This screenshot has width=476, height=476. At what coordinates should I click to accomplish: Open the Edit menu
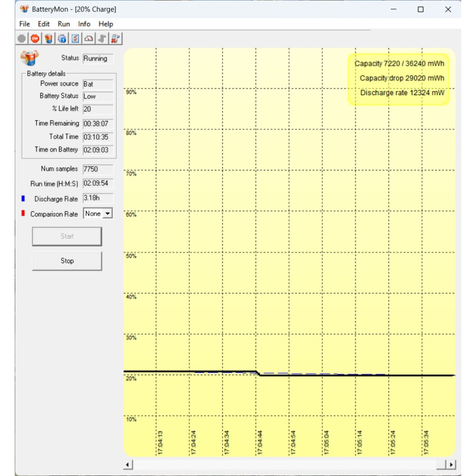[44, 24]
